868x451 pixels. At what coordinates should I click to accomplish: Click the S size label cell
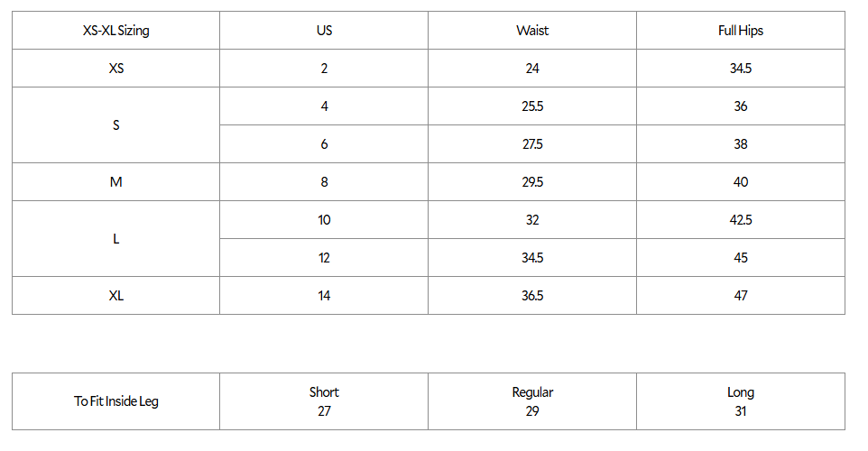pyautogui.click(x=115, y=125)
